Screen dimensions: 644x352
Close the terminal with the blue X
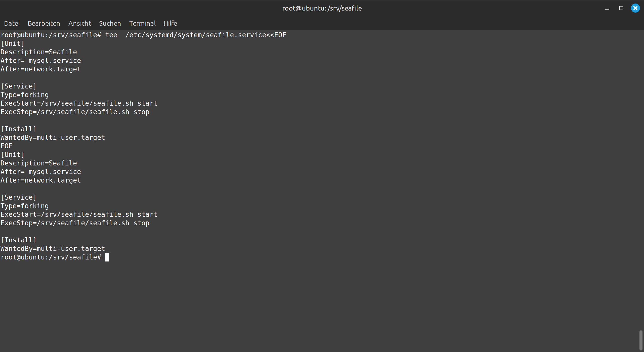pos(635,8)
